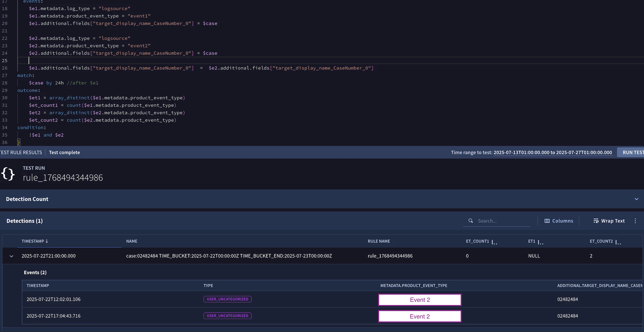Click the magnifier icon in detections search

(470, 221)
